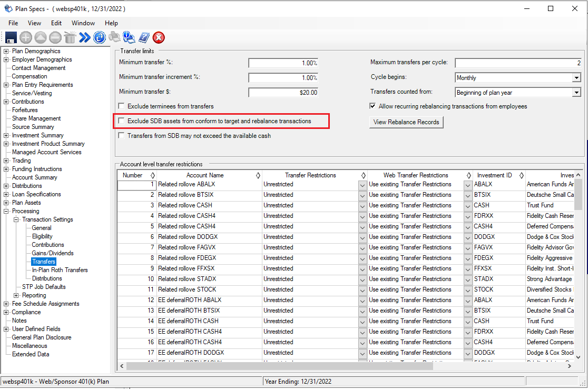
Task: Open the Edit menu
Action: point(56,23)
